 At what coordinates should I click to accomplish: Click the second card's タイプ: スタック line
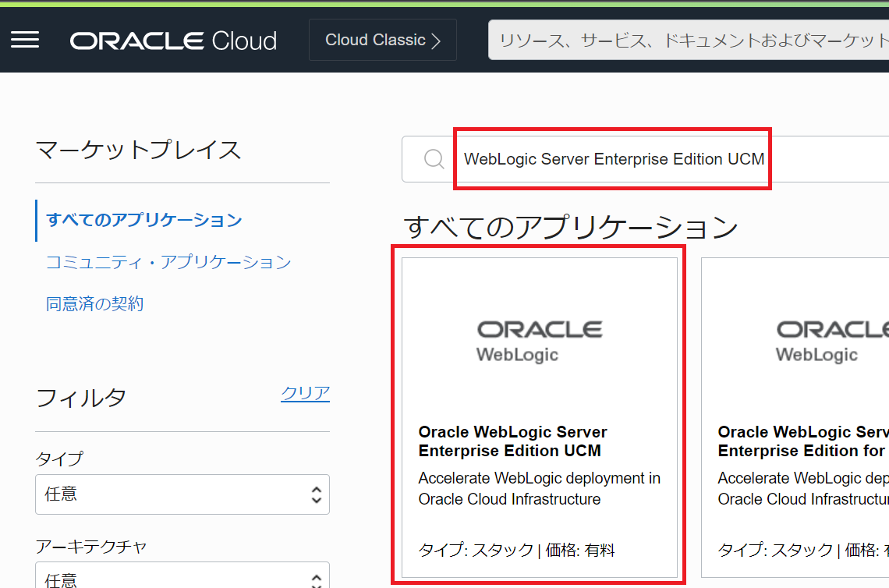coord(802,551)
